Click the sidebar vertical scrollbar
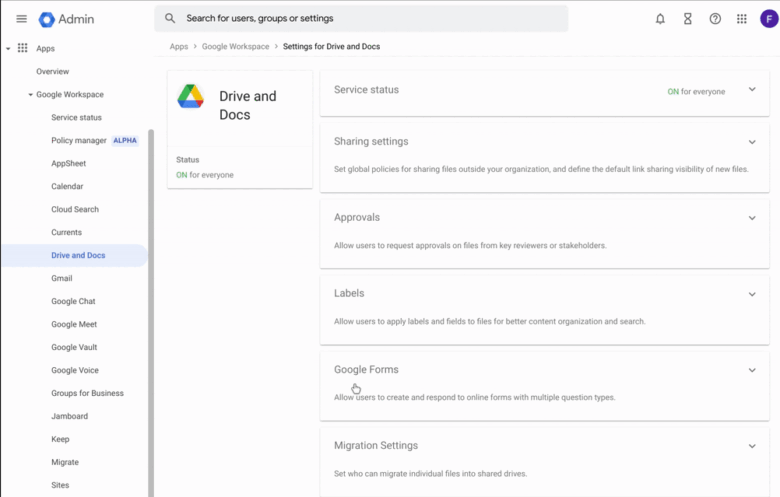This screenshot has width=780, height=497. tap(151, 313)
